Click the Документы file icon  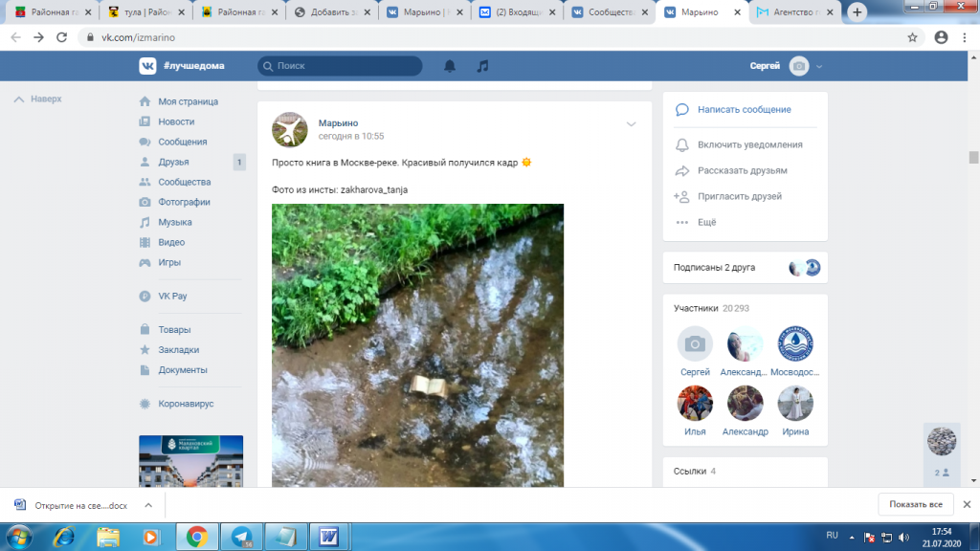[x=145, y=370]
